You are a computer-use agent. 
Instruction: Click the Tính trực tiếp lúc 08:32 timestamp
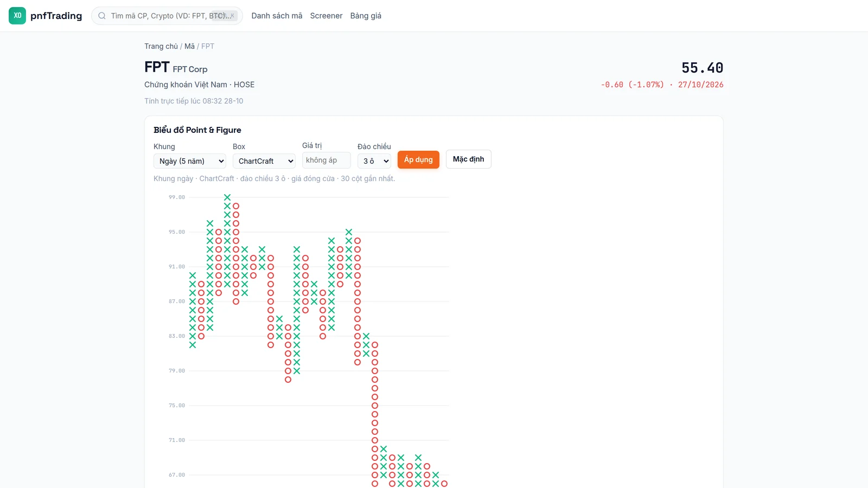(194, 101)
